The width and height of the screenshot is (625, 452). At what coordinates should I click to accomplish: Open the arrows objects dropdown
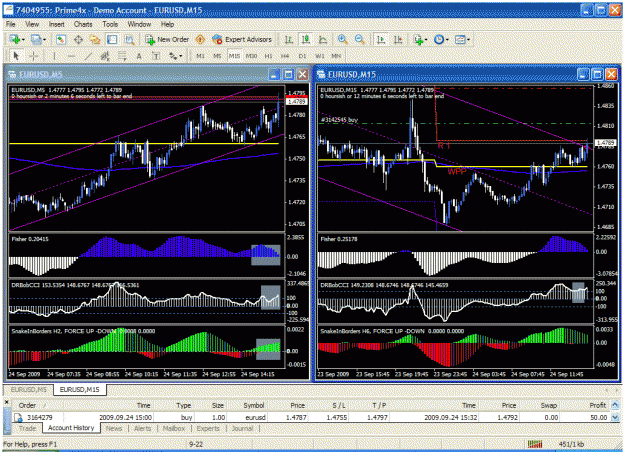[175, 56]
